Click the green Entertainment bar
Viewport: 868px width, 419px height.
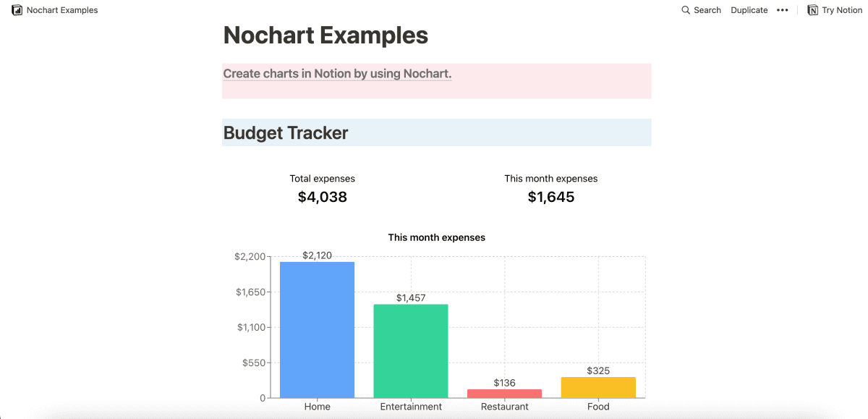click(x=410, y=351)
